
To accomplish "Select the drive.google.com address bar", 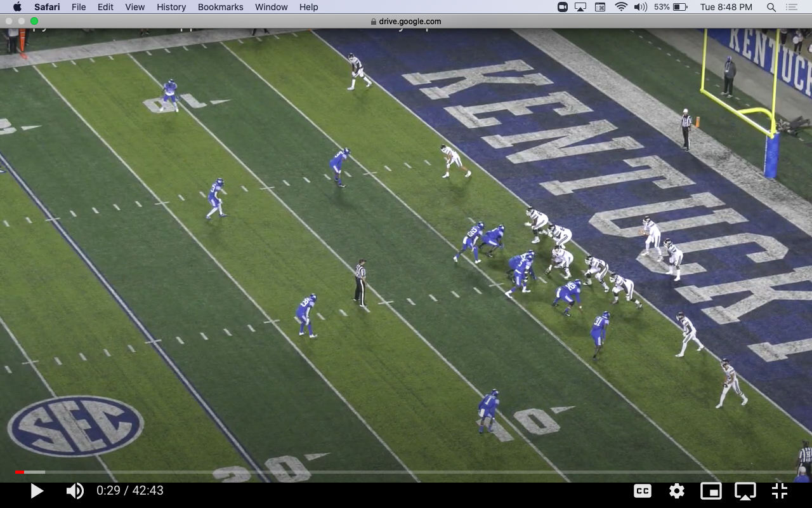I will [x=406, y=21].
